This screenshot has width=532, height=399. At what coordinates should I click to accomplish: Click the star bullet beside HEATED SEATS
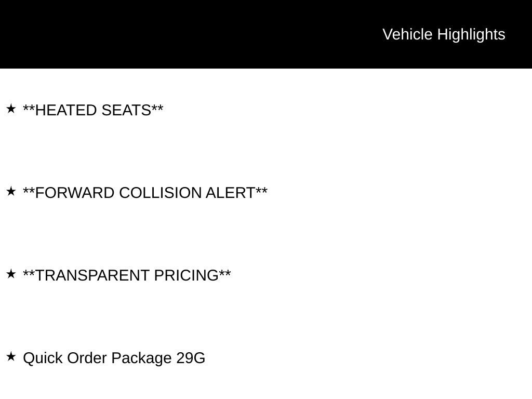(11, 109)
